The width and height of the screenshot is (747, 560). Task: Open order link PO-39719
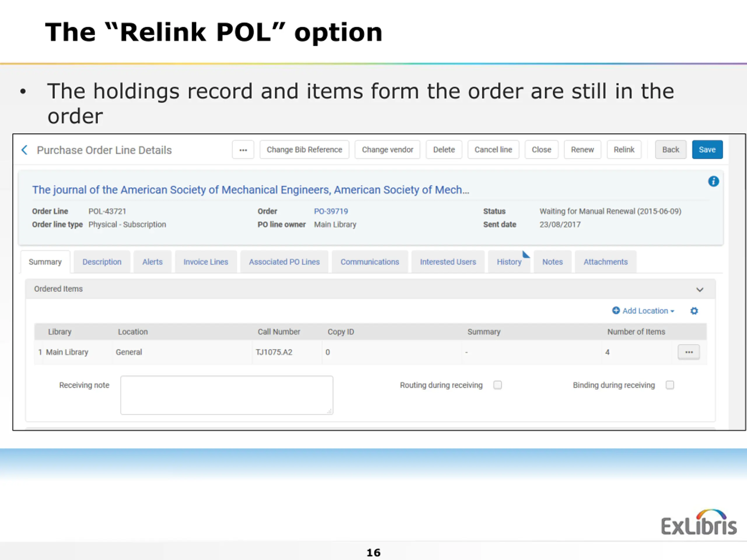tap(331, 211)
